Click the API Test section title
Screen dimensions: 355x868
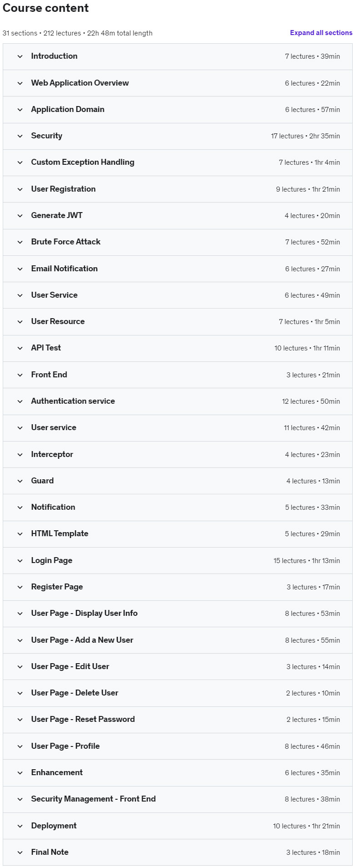46,348
